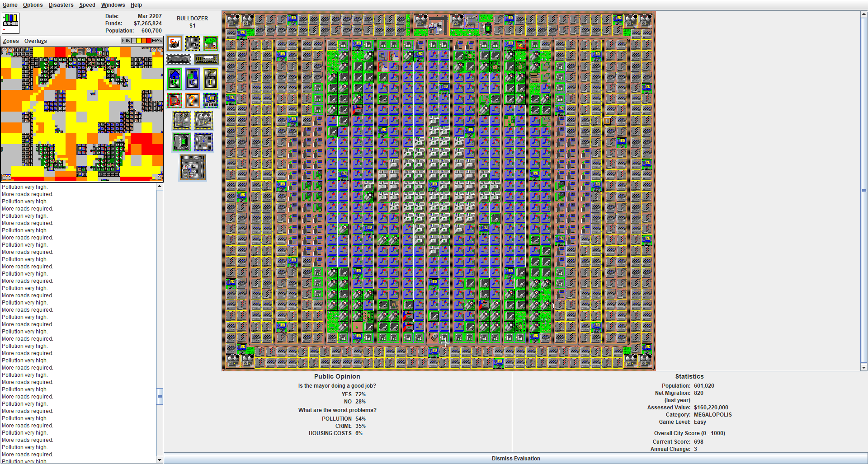Open the Overlays dropdown above minimap
The height and width of the screenshot is (464, 868).
[36, 41]
